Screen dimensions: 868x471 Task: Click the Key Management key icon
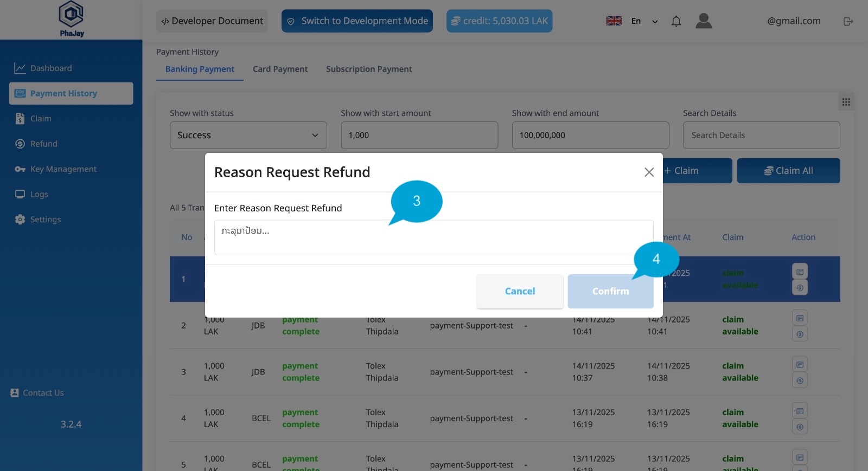point(20,169)
